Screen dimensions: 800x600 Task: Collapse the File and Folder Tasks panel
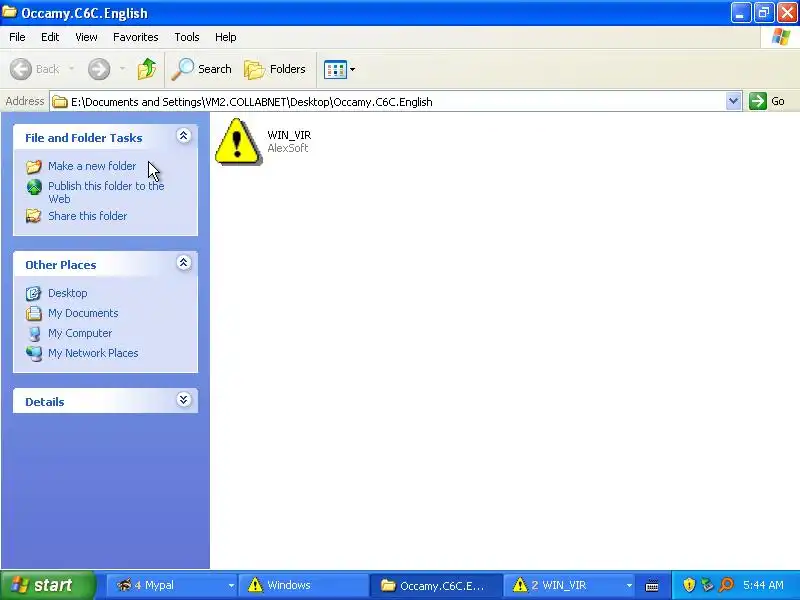pyautogui.click(x=184, y=136)
